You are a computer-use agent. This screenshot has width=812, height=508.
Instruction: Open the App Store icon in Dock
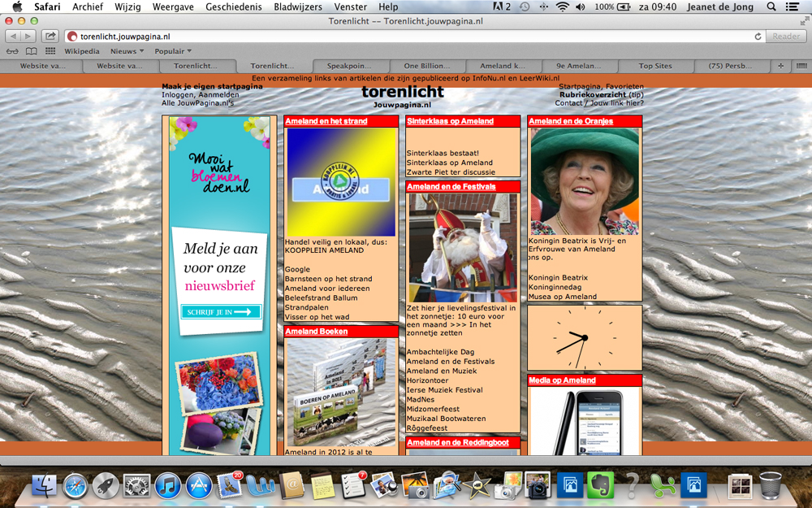point(199,486)
